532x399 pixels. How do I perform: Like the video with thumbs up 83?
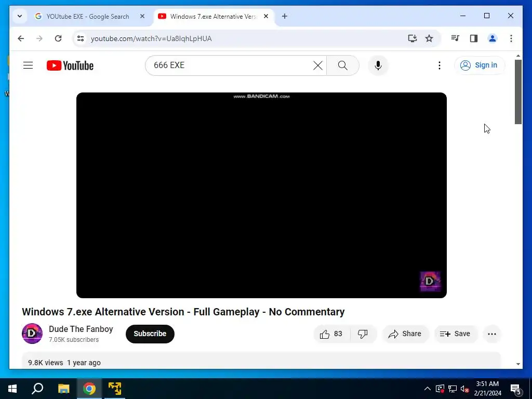[x=331, y=334]
